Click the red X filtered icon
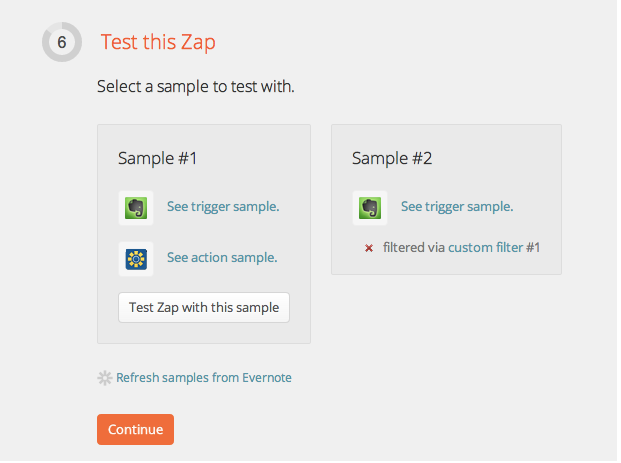The height and width of the screenshot is (463, 621). tap(369, 247)
